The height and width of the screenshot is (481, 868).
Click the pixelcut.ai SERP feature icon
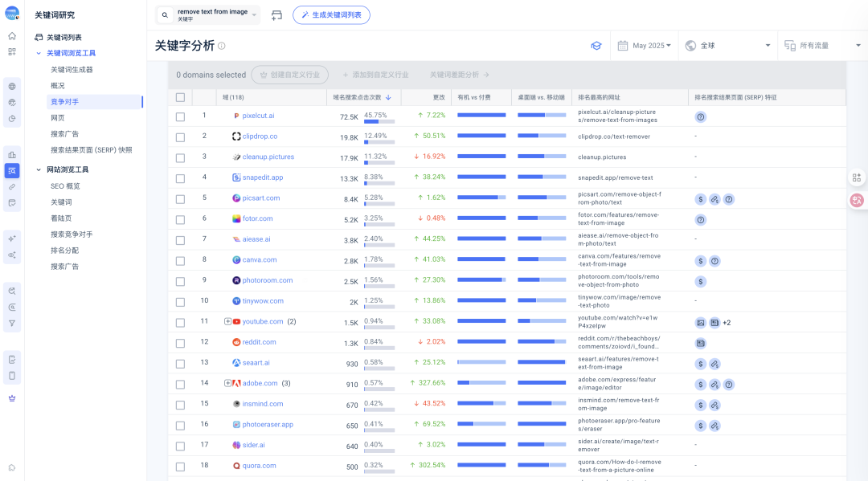click(700, 117)
